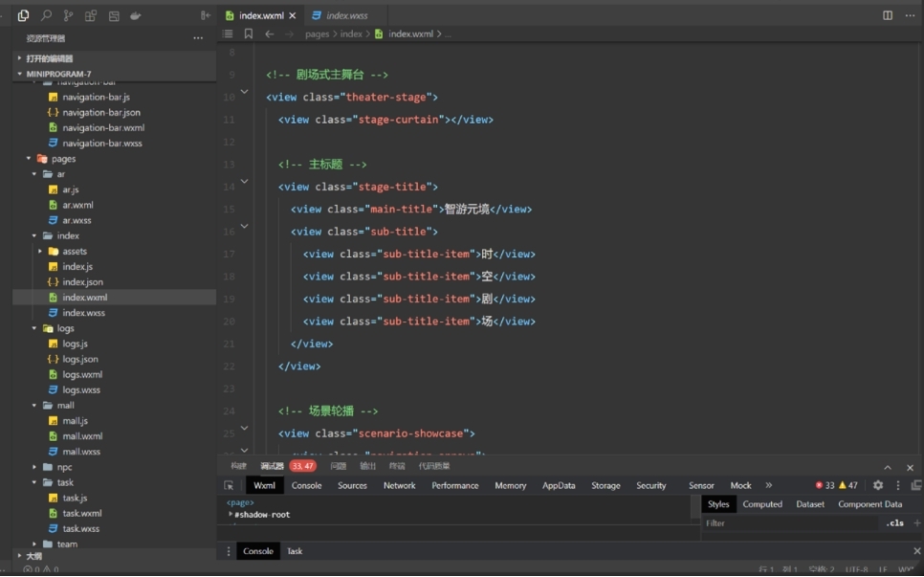Open index.json file
Image resolution: width=924 pixels, height=577 pixels.
coord(82,282)
